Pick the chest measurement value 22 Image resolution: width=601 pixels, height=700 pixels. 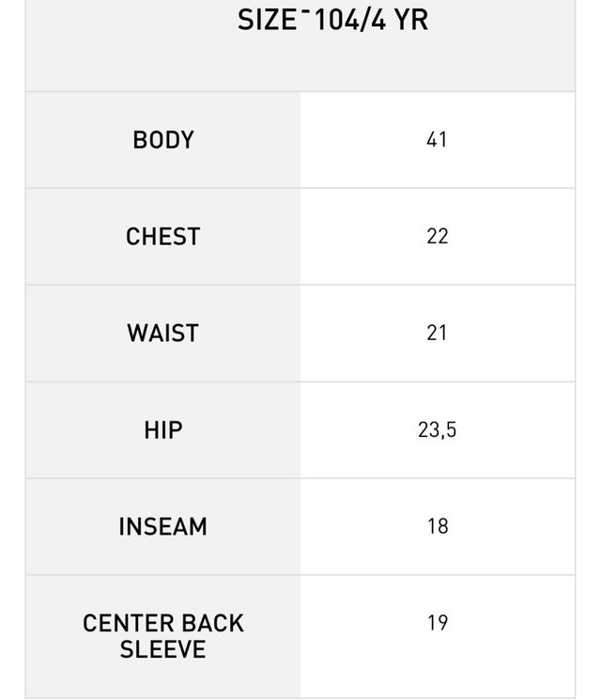click(438, 237)
